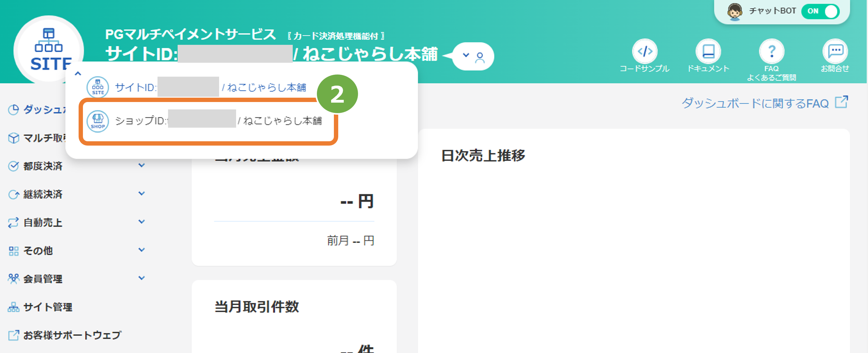Click the 会員管理 people icon
This screenshot has width=868, height=353.
(x=14, y=279)
